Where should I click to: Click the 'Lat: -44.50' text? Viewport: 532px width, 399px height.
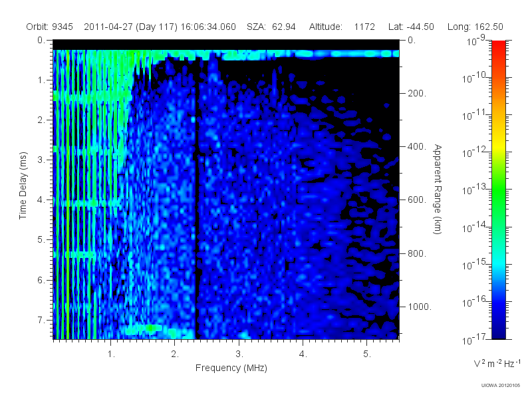pyautogui.click(x=411, y=27)
